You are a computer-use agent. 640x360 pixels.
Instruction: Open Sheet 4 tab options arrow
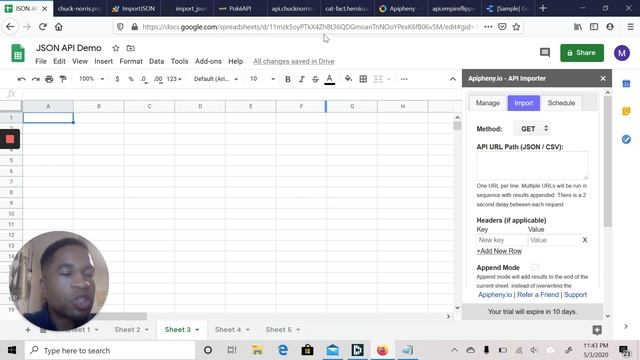point(248,330)
